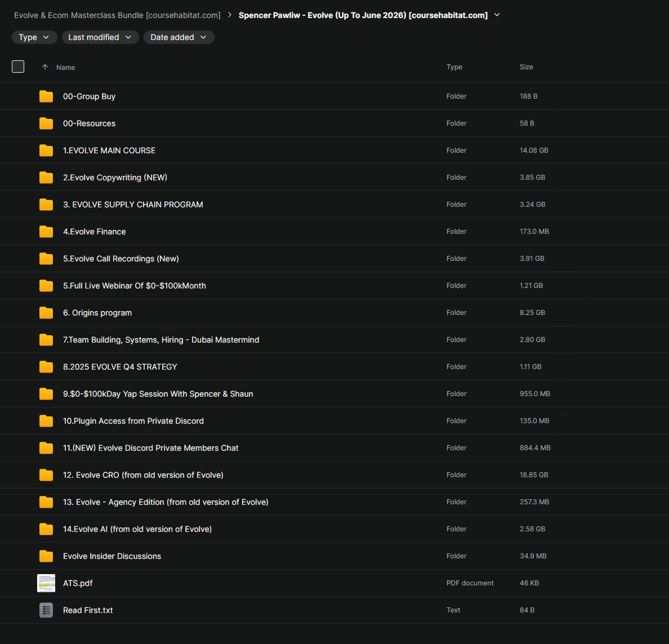Click the 00-Group Buy folder icon
The width and height of the screenshot is (669, 644).
(46, 96)
